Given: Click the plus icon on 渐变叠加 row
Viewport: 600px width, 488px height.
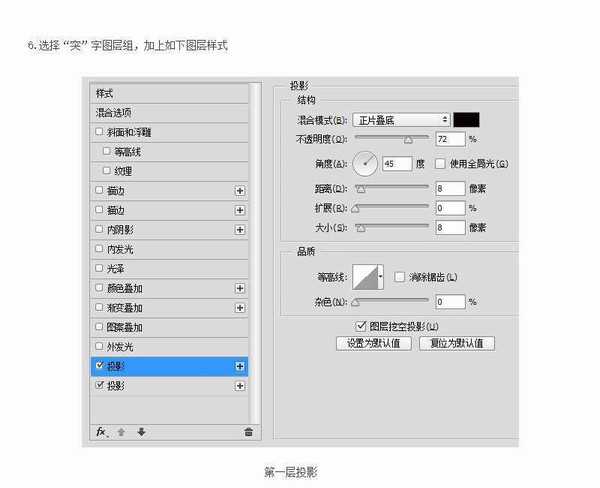Looking at the screenshot, I should pyautogui.click(x=240, y=308).
